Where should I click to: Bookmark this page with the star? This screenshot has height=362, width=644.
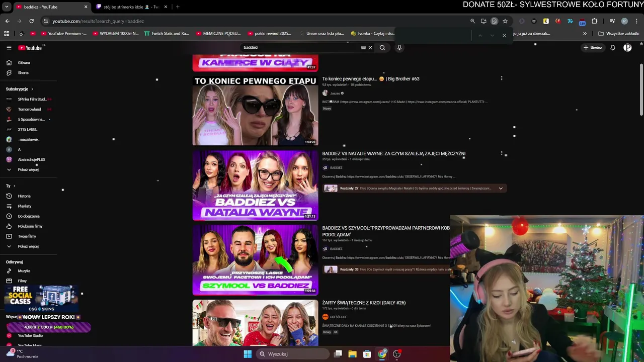[505, 21]
